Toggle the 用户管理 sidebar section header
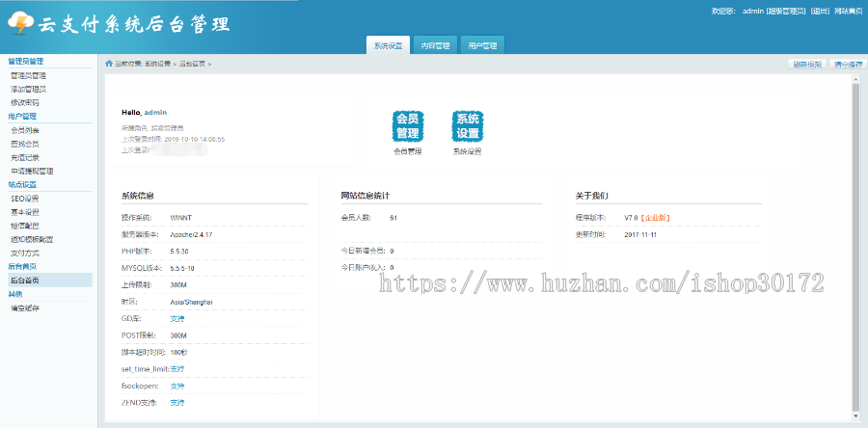The image size is (868, 428). pyautogui.click(x=22, y=116)
